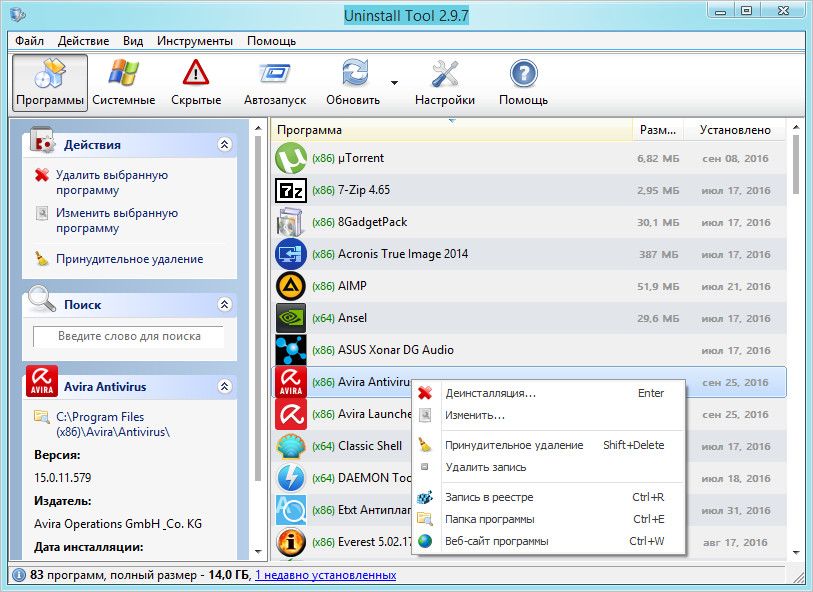Click Изменить выбранную программу link

117,220
